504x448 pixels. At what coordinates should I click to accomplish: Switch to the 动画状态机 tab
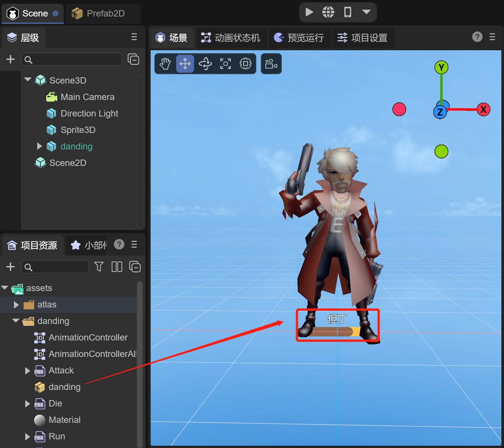231,38
